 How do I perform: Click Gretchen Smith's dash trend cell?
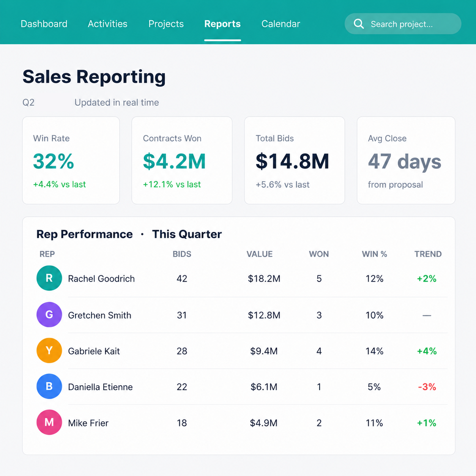(x=427, y=315)
